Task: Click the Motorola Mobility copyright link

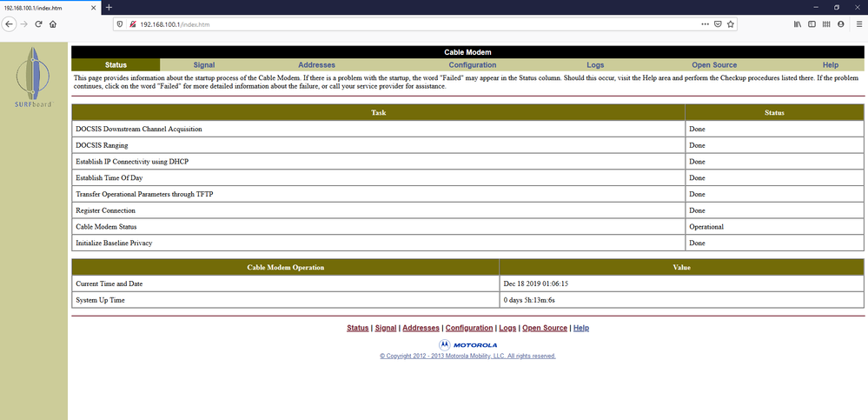Action: tap(467, 357)
